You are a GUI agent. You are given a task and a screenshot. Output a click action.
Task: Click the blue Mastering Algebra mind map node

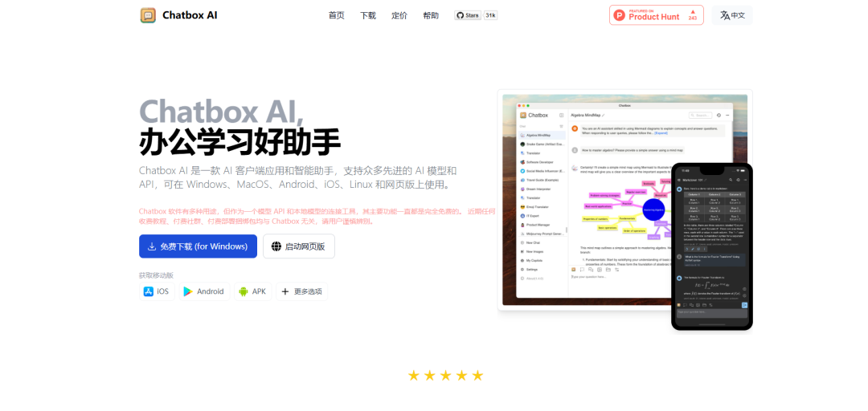point(653,210)
